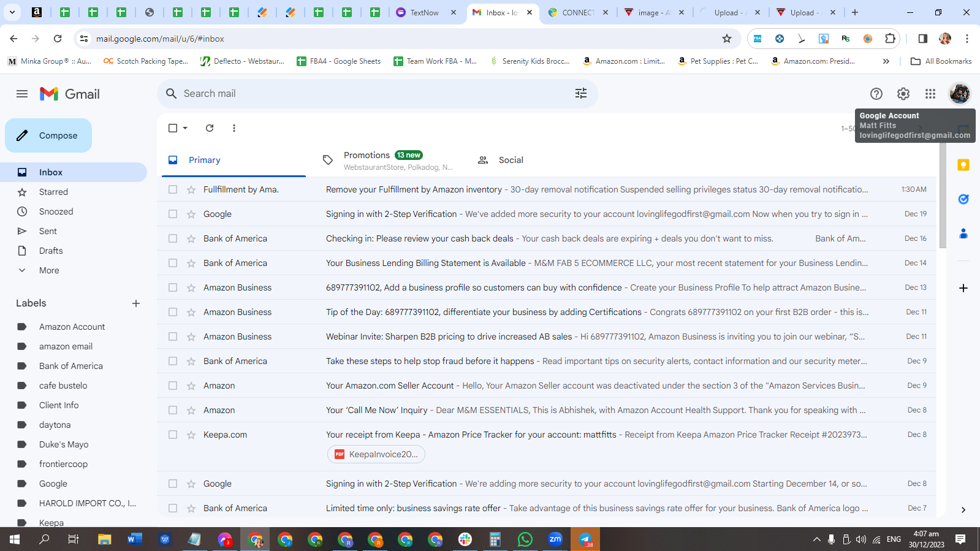This screenshot has width=980, height=551.
Task: Open Windows Start menu
Action: coord(15,539)
